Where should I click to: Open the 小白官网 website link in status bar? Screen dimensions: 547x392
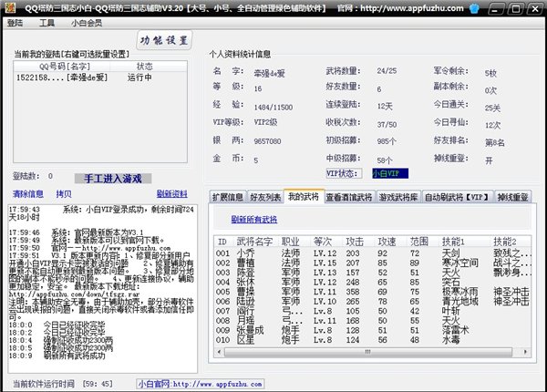[x=201, y=384]
